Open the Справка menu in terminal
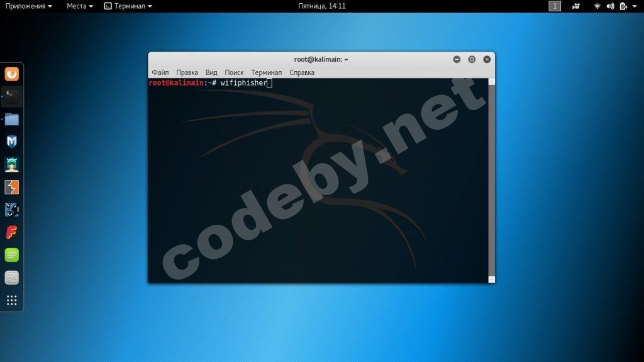Viewport: 644px width, 362px height. click(x=302, y=72)
